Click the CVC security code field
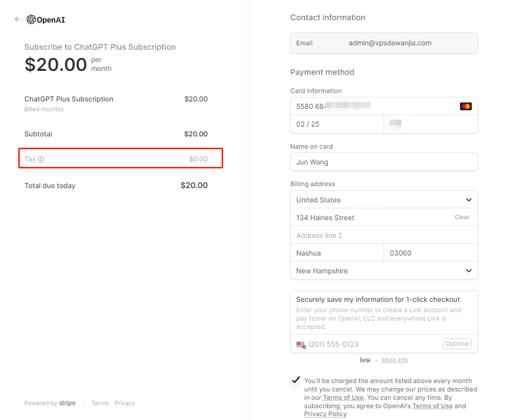524x420 pixels. 431,124
